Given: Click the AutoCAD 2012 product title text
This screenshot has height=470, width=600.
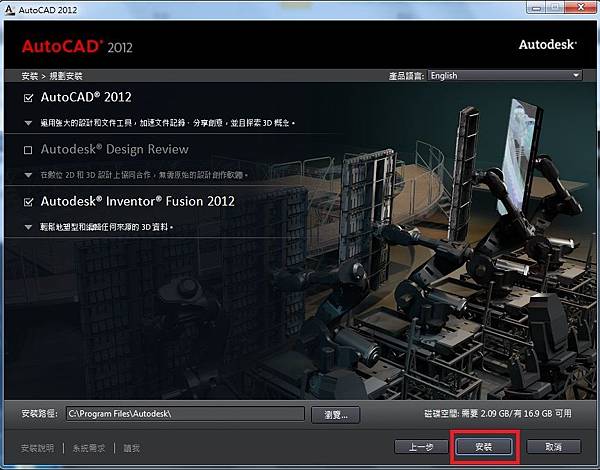Looking at the screenshot, I should 86,97.
